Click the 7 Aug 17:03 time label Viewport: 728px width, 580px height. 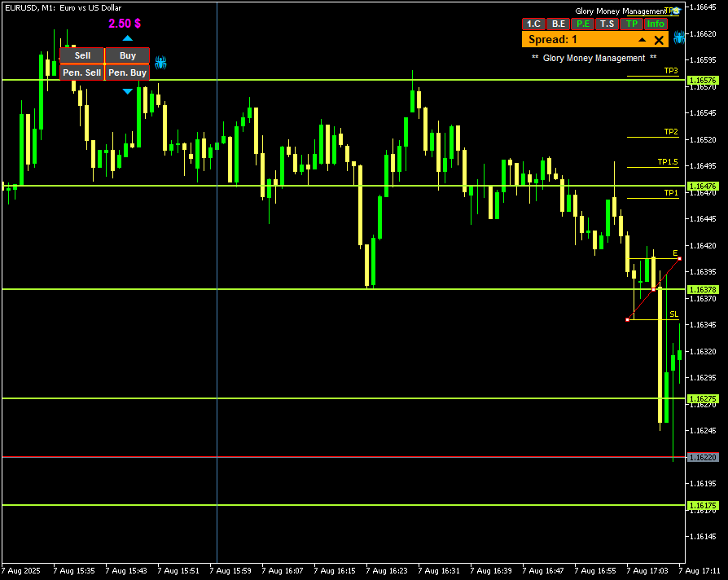click(647, 571)
